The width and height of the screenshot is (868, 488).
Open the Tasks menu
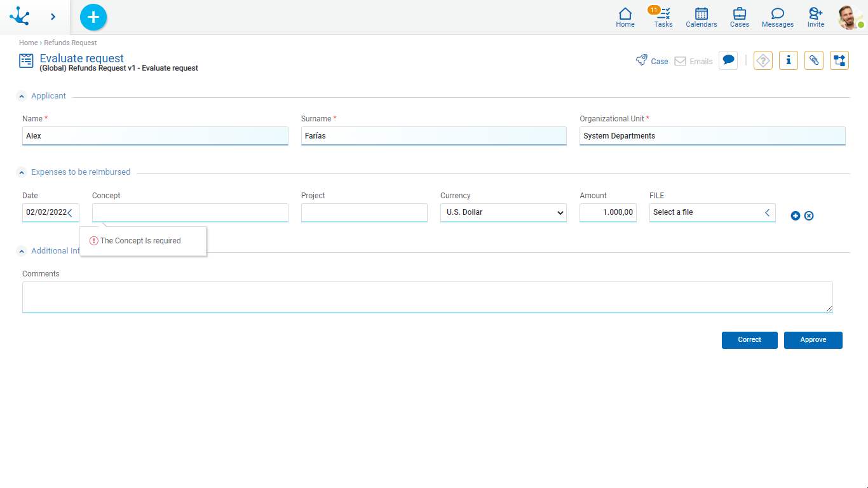(x=663, y=17)
